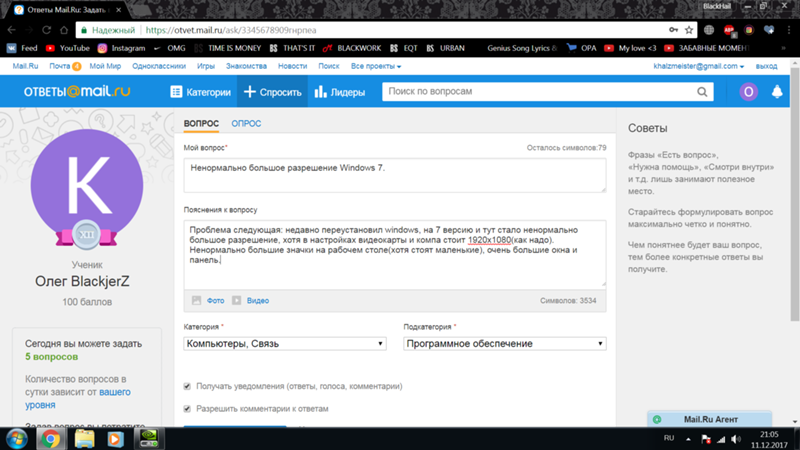The image size is (800, 450).
Task: Click the Новости link
Action: click(x=292, y=66)
